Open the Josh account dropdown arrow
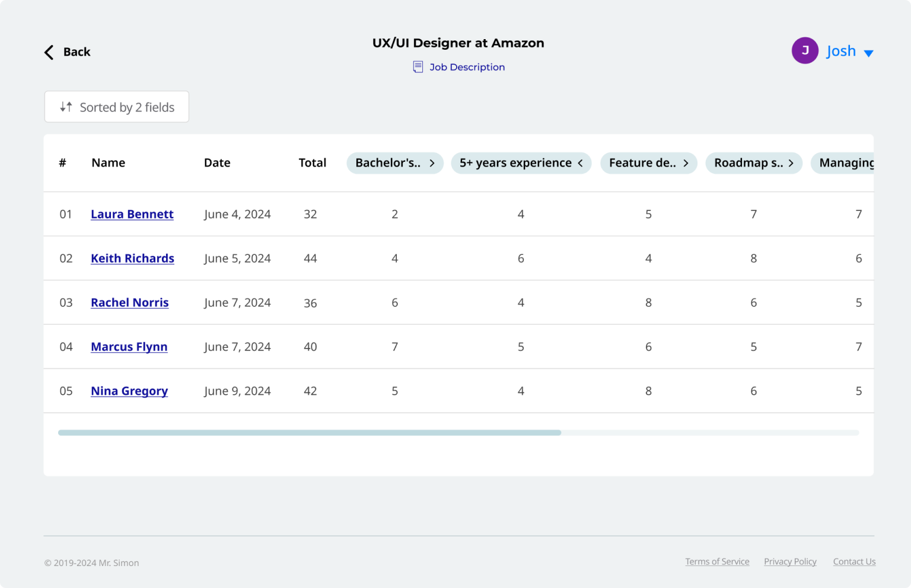Screen dimensions: 911x588 coord(868,53)
